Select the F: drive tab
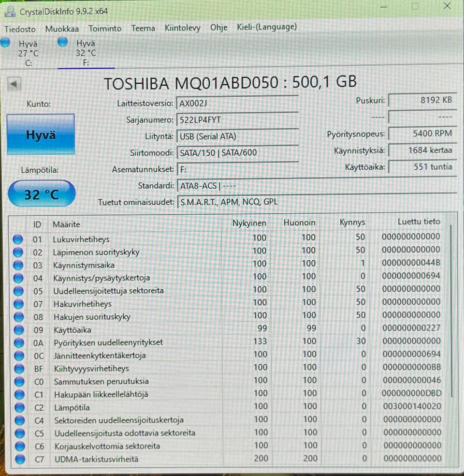 pos(86,53)
